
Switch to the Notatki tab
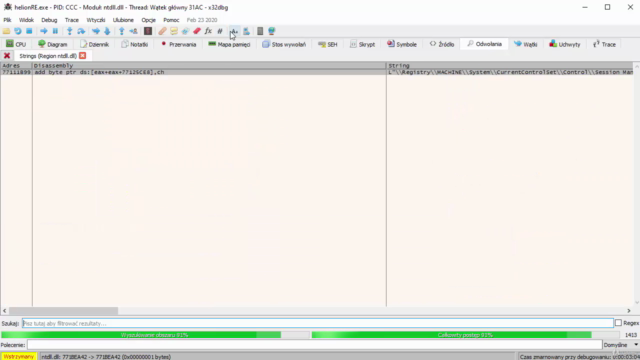click(134, 44)
